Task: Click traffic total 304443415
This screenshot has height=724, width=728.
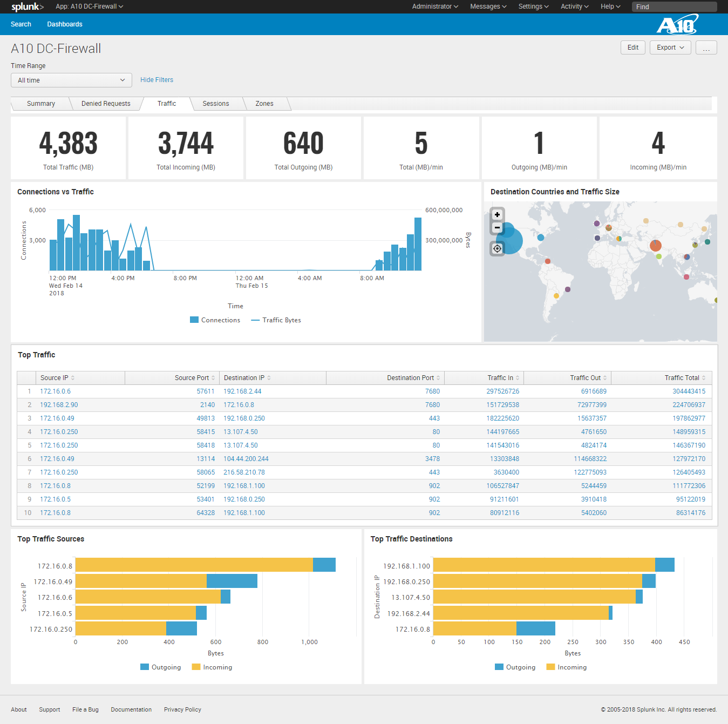Action: click(x=689, y=391)
